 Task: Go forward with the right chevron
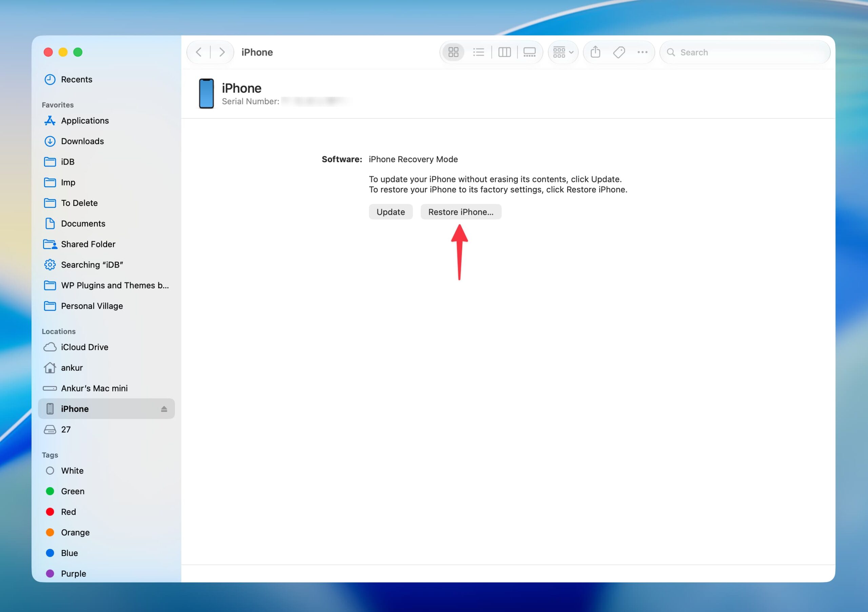[222, 52]
